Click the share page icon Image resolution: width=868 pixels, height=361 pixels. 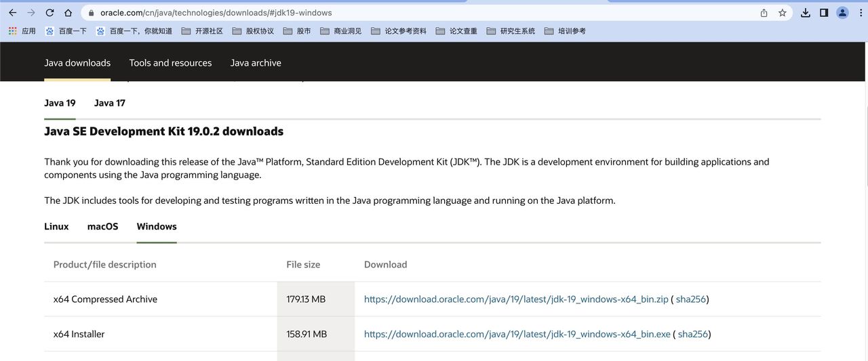coord(764,13)
